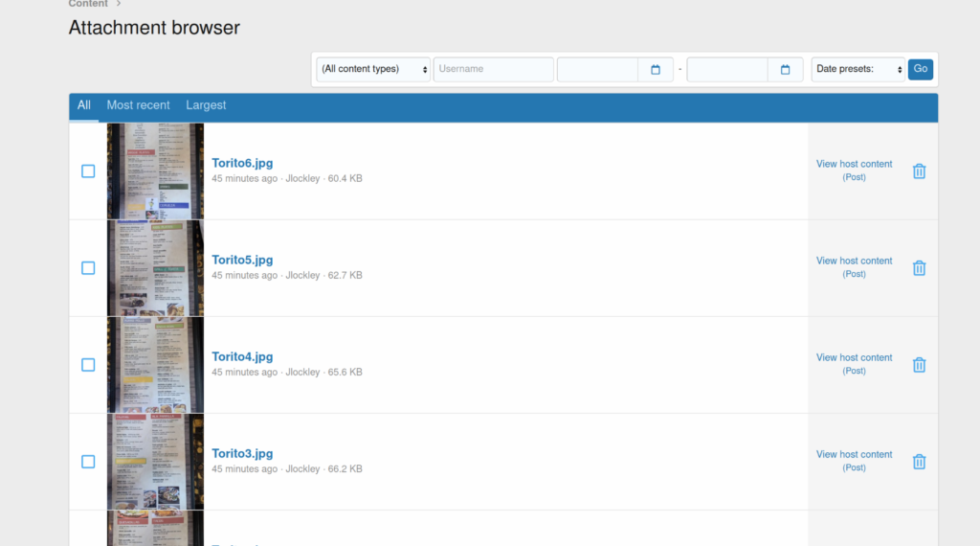
Task: Open the start date calendar picker icon
Action: tap(656, 70)
